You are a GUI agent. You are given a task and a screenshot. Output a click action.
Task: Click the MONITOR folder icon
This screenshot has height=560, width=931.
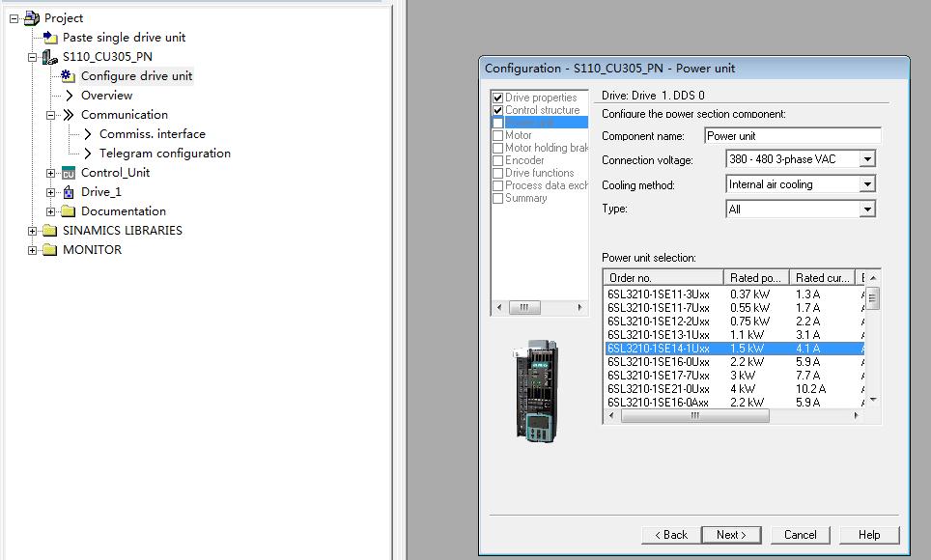tap(50, 250)
